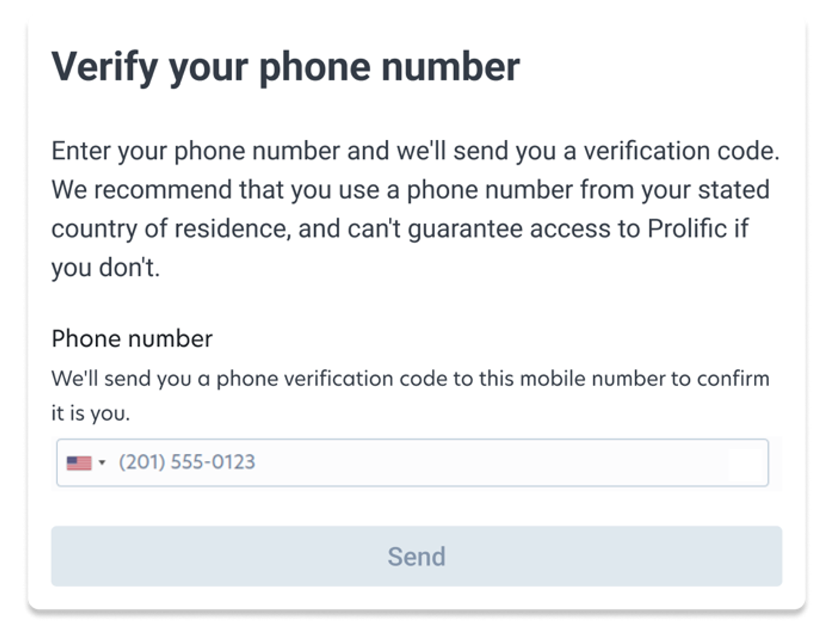Click Send to request a verification code
This screenshot has height=635, width=840.
[417, 556]
